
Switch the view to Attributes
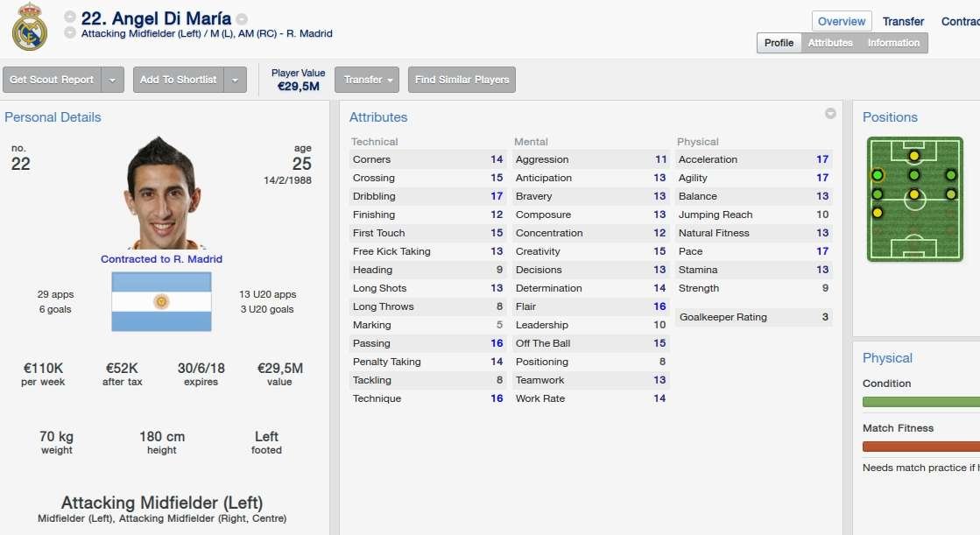coord(830,43)
